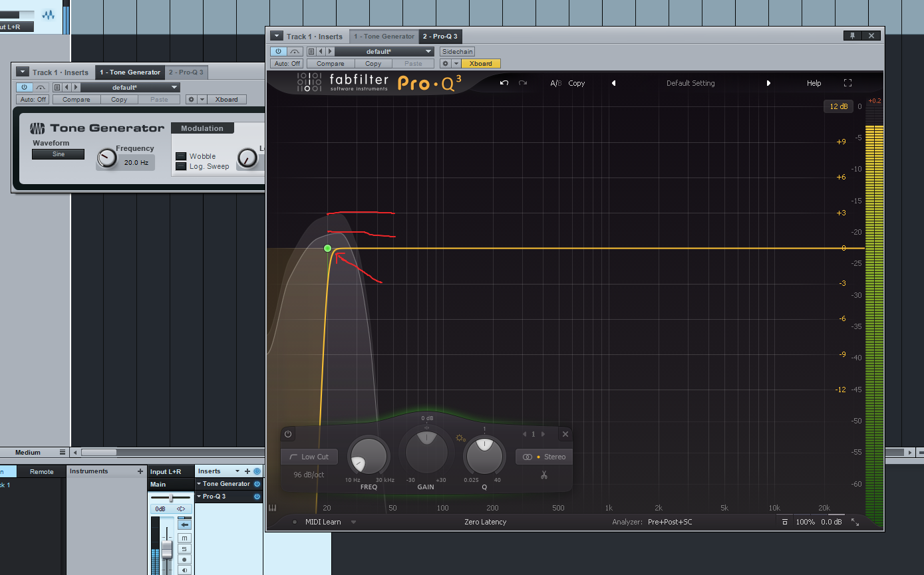
Task: Click the 0.0 dB output gain value
Action: pyautogui.click(x=832, y=522)
